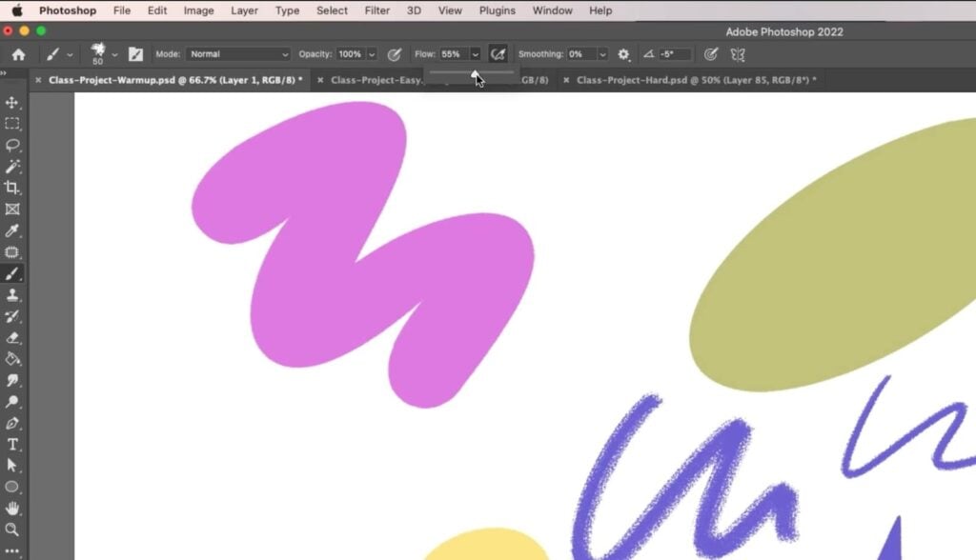Select the Lasso tool
The width and height of the screenshot is (976, 560).
click(x=11, y=145)
